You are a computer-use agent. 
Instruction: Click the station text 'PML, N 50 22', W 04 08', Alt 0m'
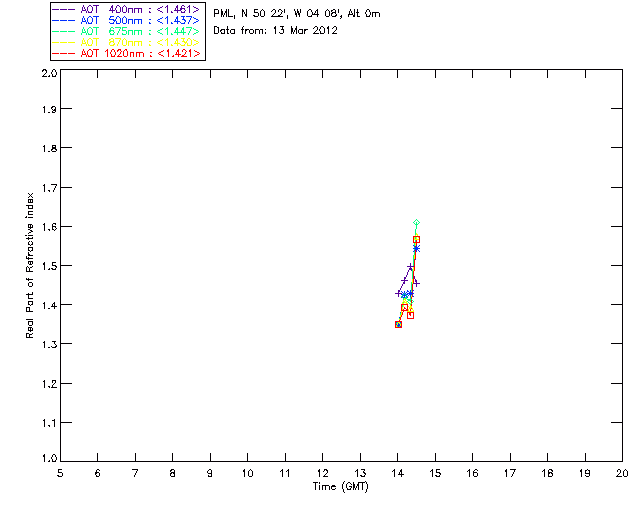pyautogui.click(x=297, y=13)
